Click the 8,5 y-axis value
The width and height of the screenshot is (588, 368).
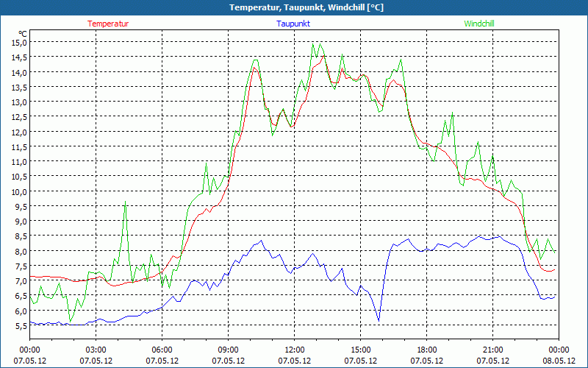click(x=21, y=236)
